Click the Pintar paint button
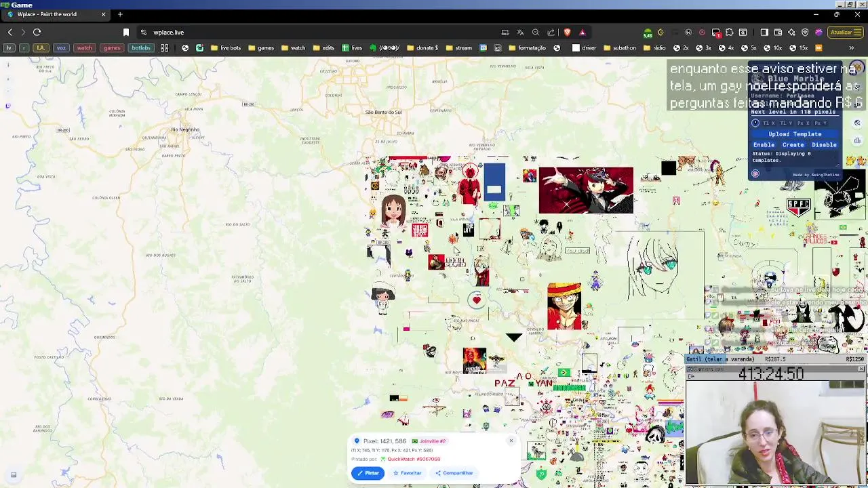This screenshot has width=868, height=488. (368, 473)
